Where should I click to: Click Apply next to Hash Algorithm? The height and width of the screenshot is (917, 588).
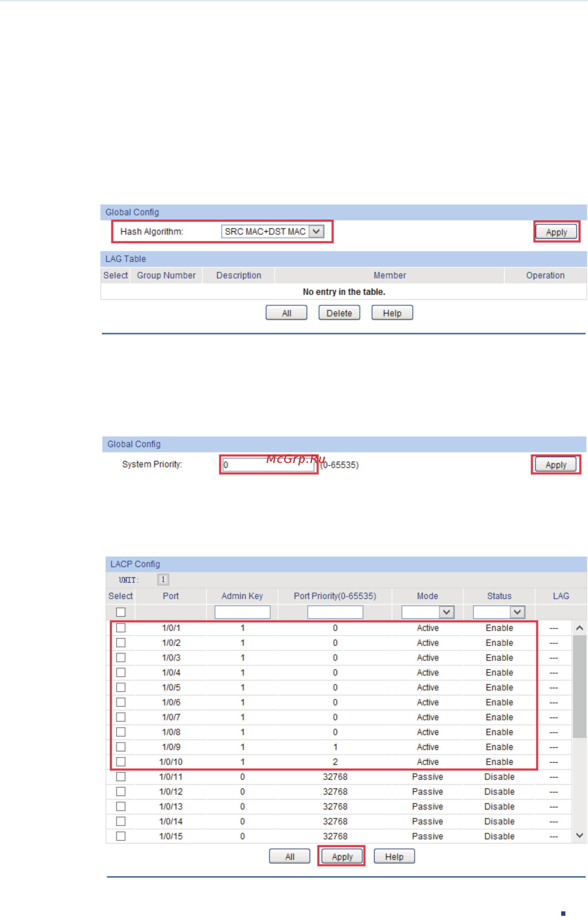click(556, 232)
